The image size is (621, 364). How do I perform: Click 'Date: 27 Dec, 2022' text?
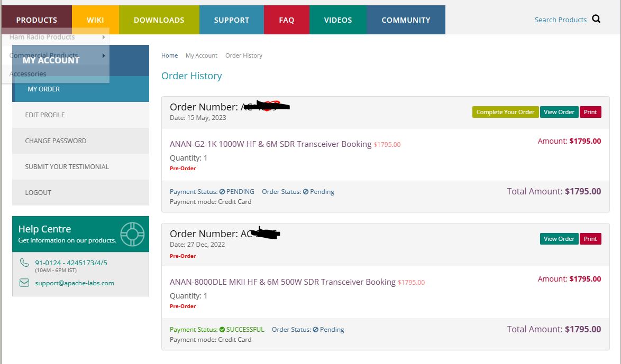197,245
